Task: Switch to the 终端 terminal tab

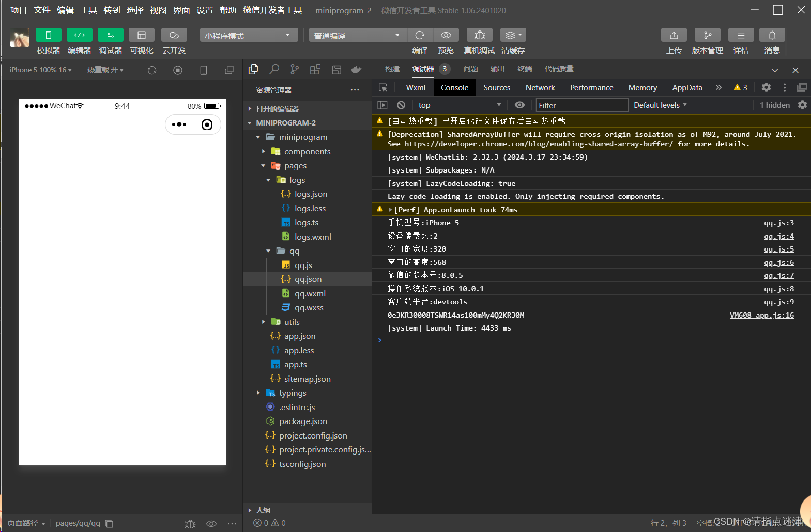Action: pos(525,69)
